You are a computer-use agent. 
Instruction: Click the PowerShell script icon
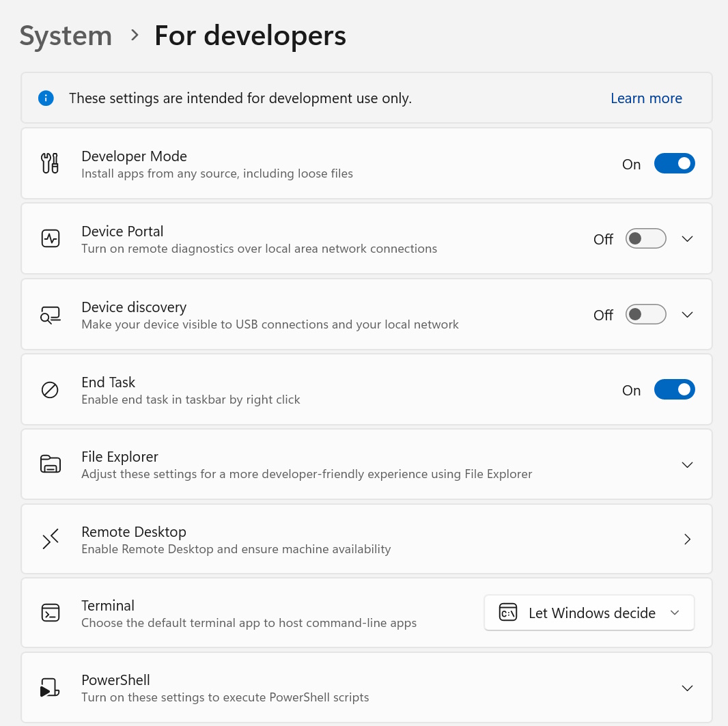(50, 687)
